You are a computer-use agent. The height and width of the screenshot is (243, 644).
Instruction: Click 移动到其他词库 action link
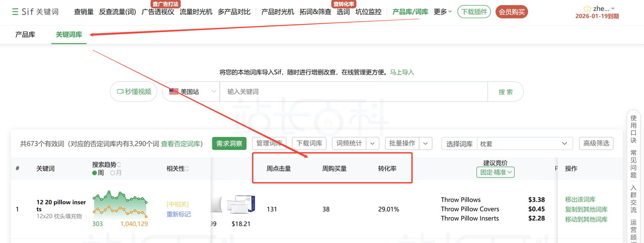coord(586,219)
